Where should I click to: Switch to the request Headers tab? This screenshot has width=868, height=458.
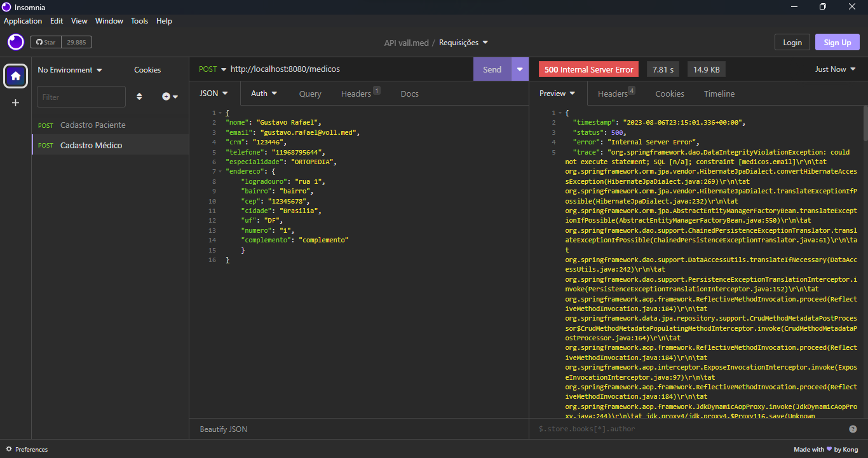tap(360, 94)
